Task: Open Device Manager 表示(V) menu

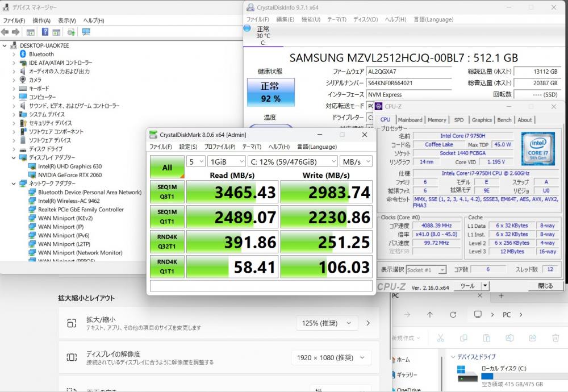Action: 67,20
